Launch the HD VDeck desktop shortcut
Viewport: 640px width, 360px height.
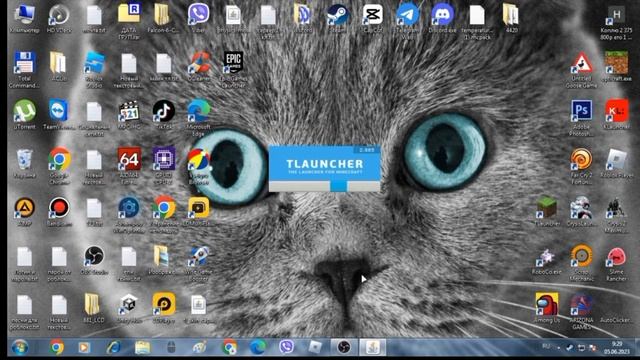[59, 18]
